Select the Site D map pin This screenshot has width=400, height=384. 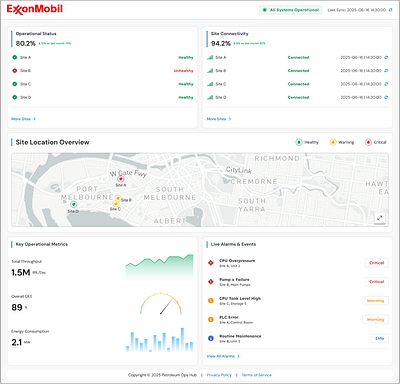[74, 204]
